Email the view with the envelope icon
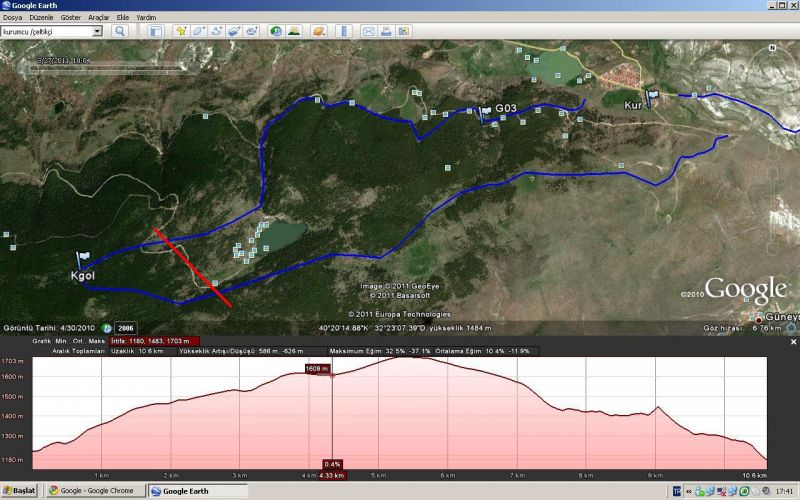The height and width of the screenshot is (500, 800). [x=368, y=31]
